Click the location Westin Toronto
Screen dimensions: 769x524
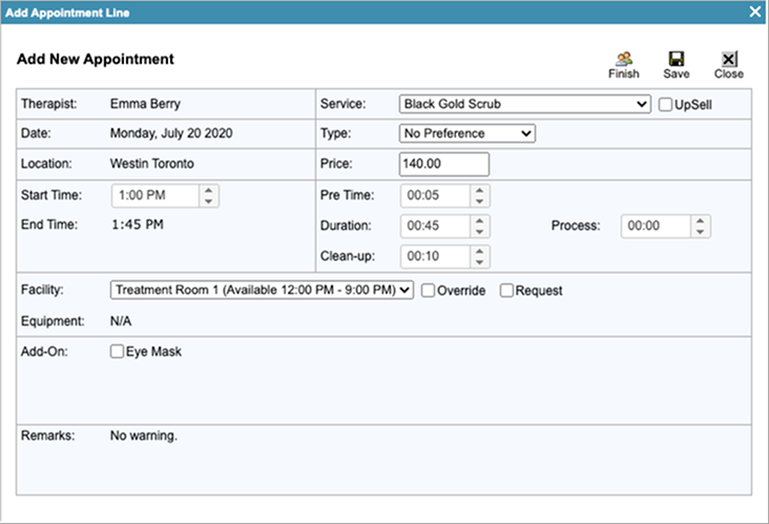click(x=152, y=163)
